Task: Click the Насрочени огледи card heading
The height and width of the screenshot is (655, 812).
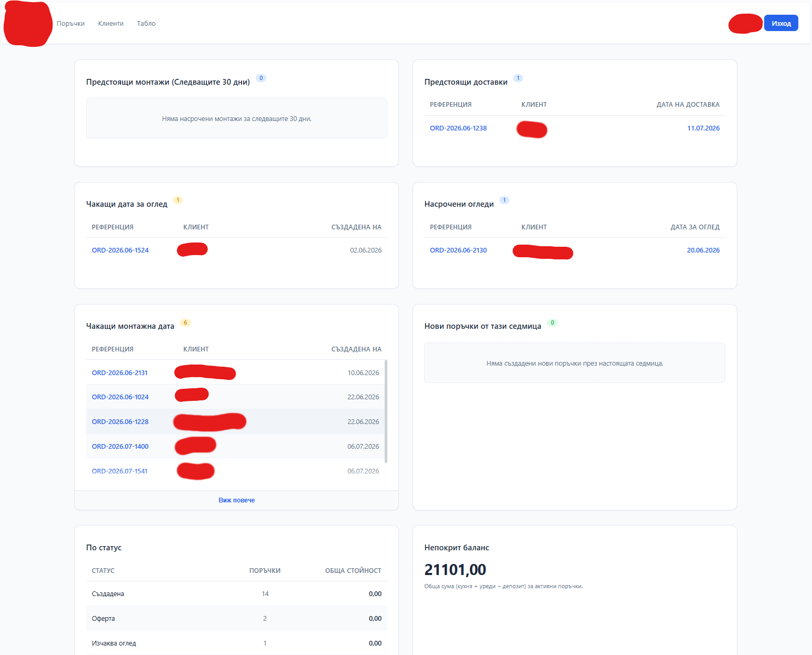Action: click(459, 204)
